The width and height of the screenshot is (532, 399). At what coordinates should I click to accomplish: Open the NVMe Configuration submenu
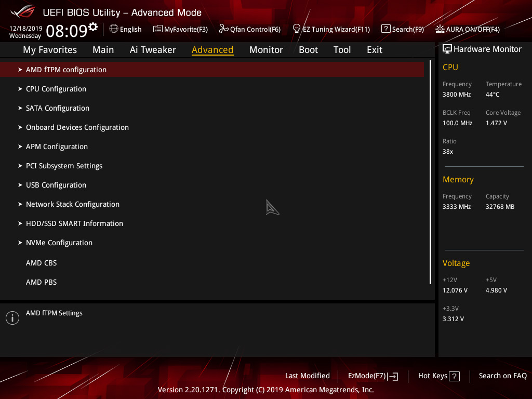59,243
